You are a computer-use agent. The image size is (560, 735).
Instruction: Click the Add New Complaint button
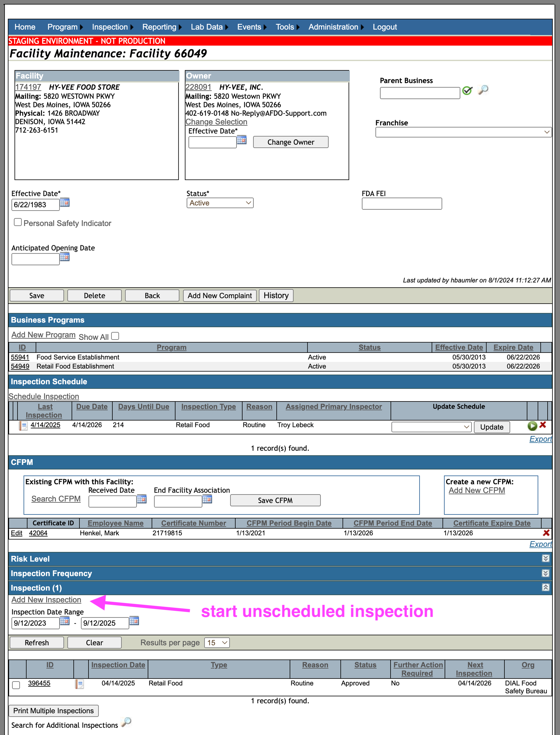(220, 296)
